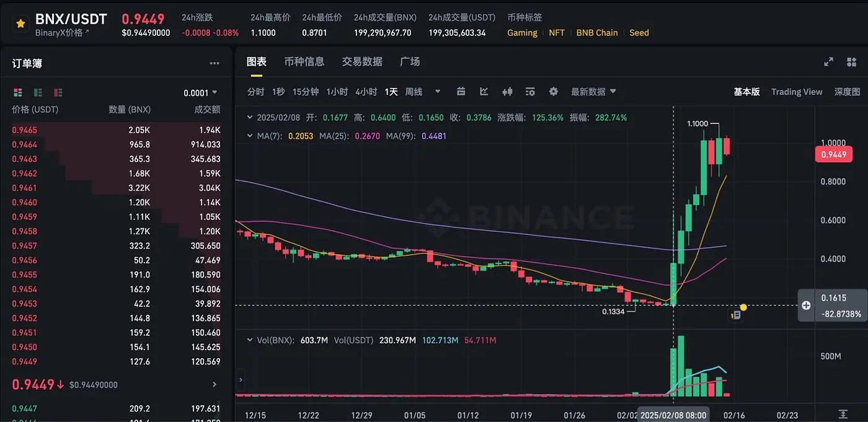Click the candlestick chart style icon

coord(507,92)
